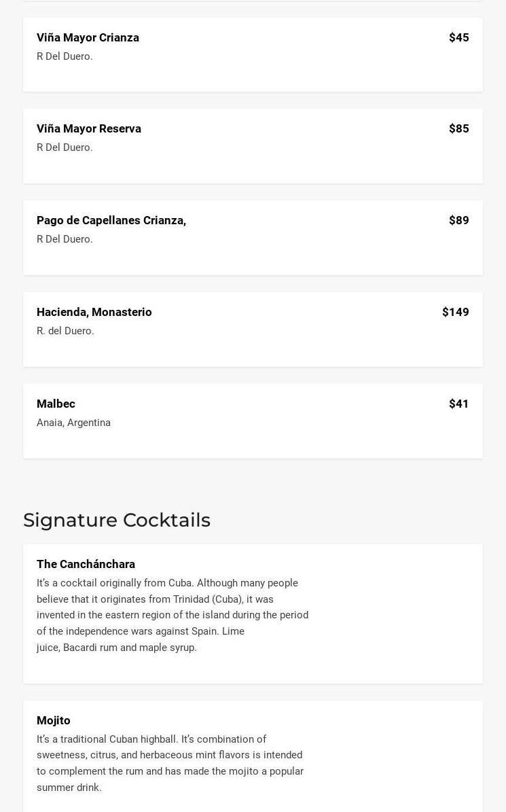
Task: Click R Del Duero under Viña Mayor Reserva
Action: point(65,147)
